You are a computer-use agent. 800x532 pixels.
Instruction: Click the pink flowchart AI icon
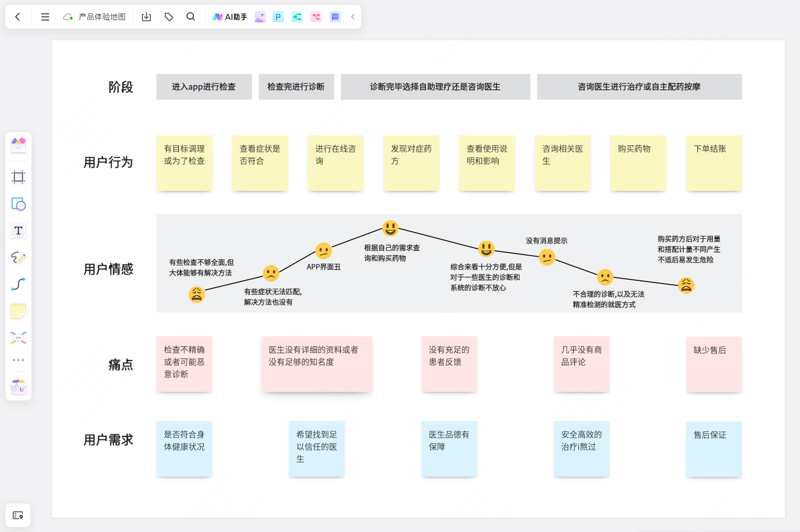point(316,17)
